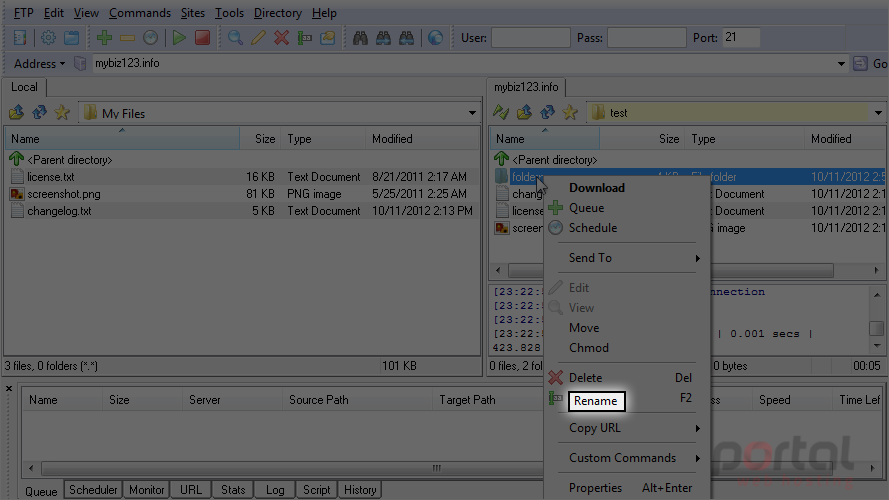Expand the remote test path dropdown
This screenshot has width=889, height=500.
coord(878,113)
